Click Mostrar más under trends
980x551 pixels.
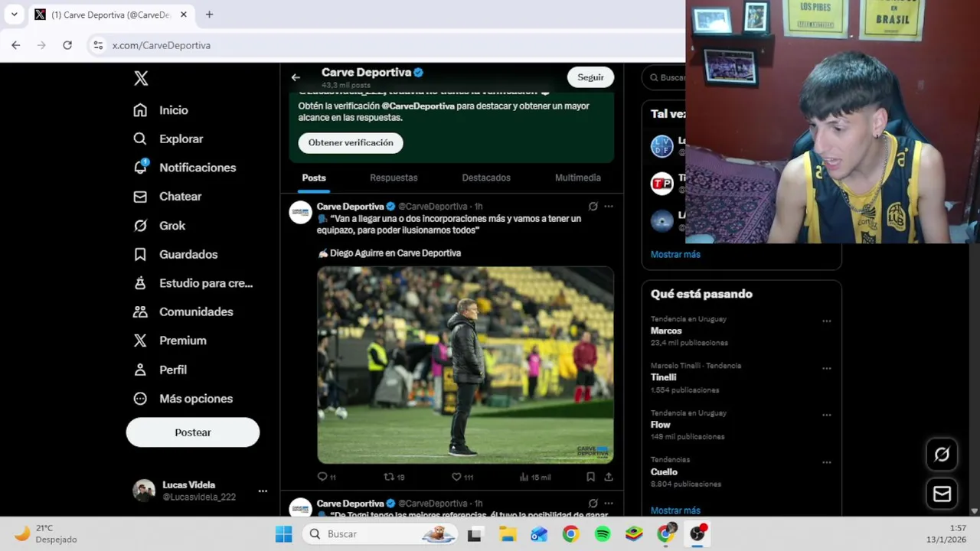675,510
